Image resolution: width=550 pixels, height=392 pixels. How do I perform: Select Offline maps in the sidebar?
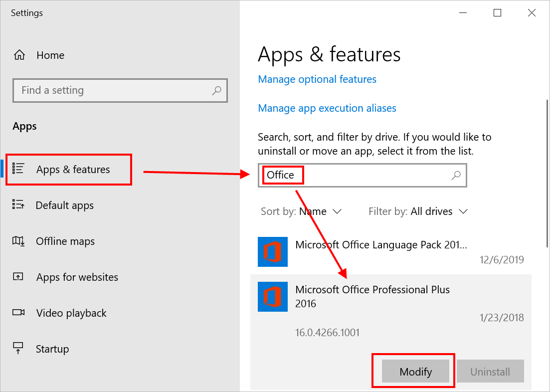(65, 241)
